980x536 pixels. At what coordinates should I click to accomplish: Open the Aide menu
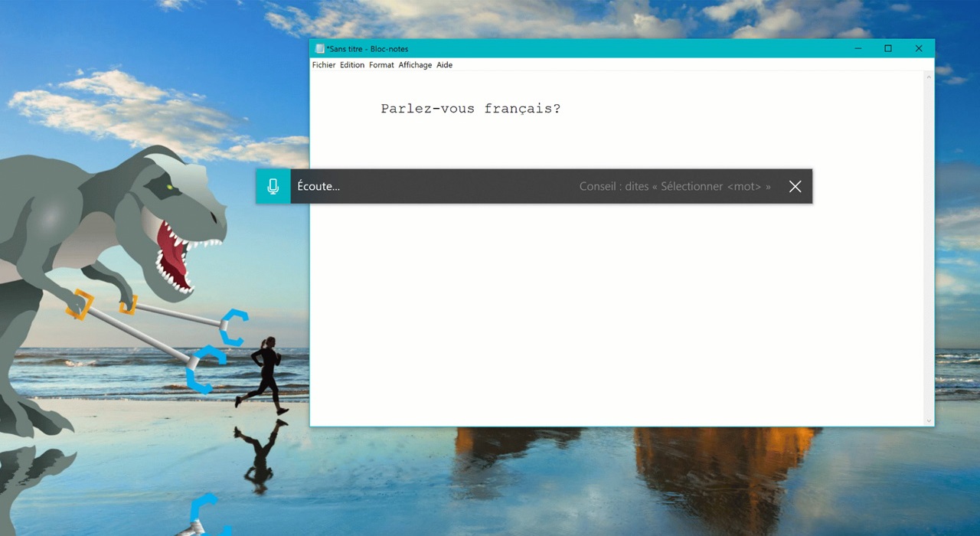point(445,65)
